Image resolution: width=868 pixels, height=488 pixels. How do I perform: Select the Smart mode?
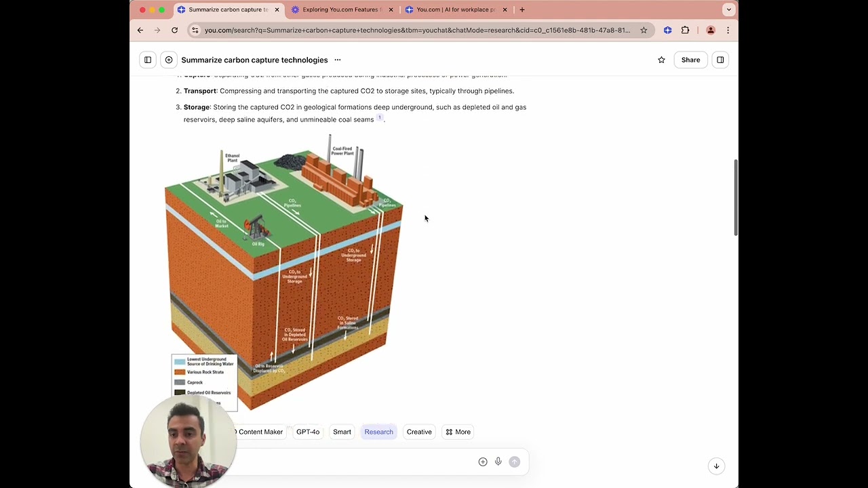point(342,432)
